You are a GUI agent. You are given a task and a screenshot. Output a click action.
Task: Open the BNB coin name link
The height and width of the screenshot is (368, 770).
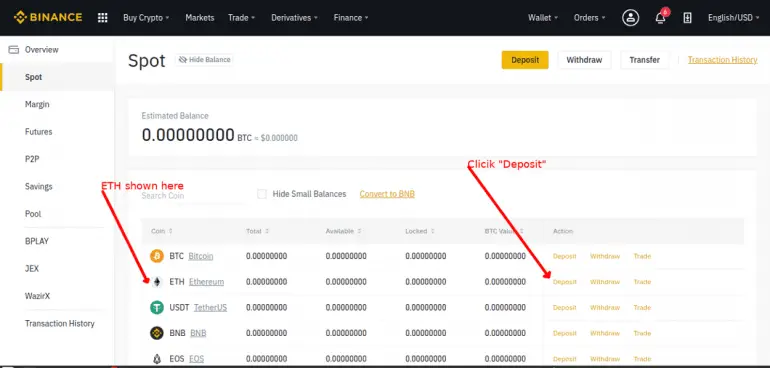coord(198,333)
